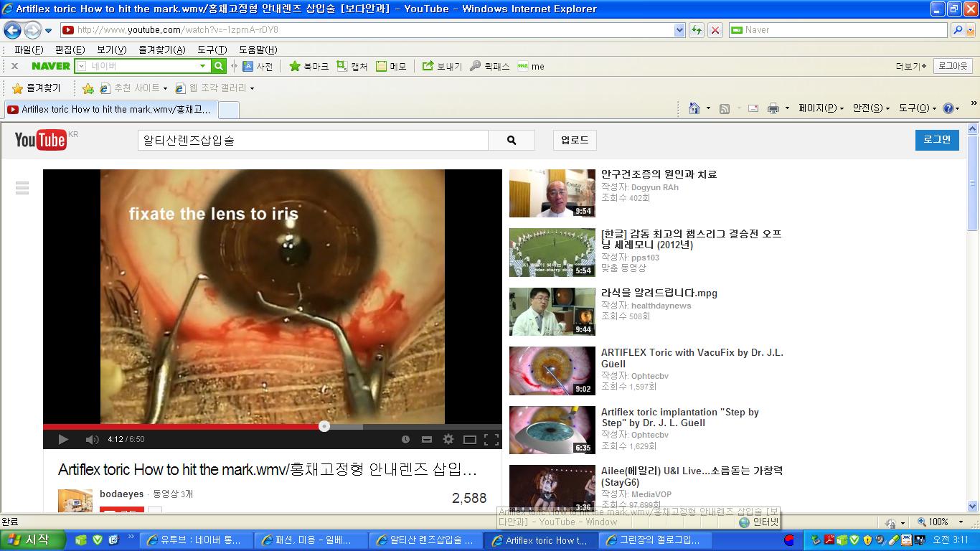
Task: Open the search provider dropdown arrow
Action: 971,30
